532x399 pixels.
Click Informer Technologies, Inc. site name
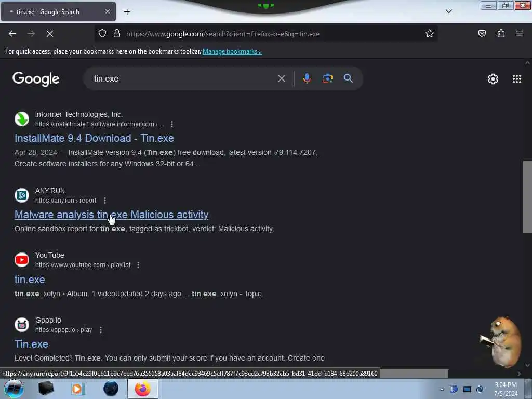click(x=79, y=114)
